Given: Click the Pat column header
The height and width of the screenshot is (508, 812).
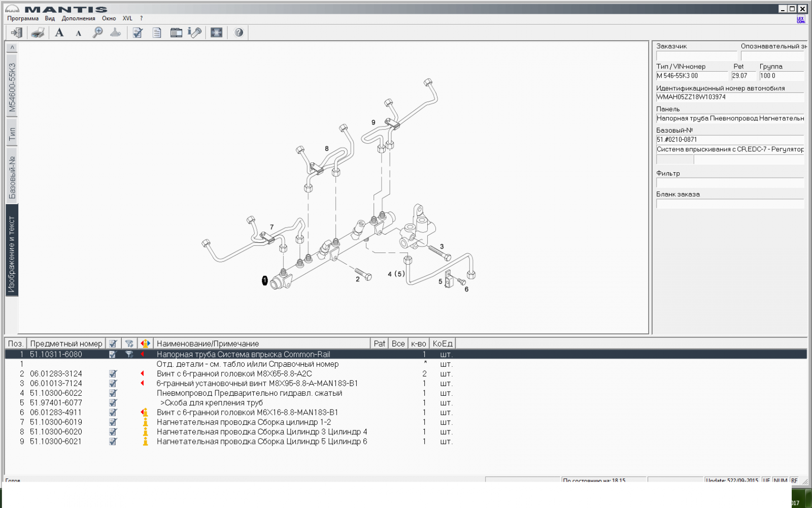Looking at the screenshot, I should 380,344.
